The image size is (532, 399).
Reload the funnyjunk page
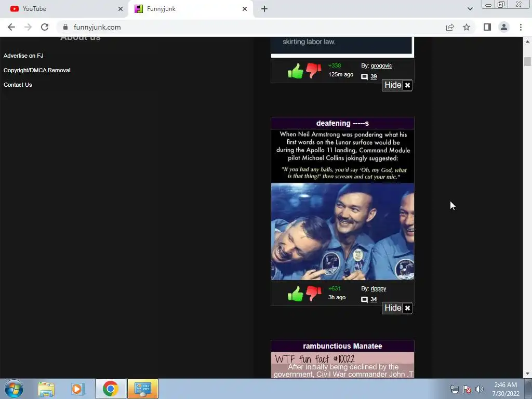tap(45, 27)
